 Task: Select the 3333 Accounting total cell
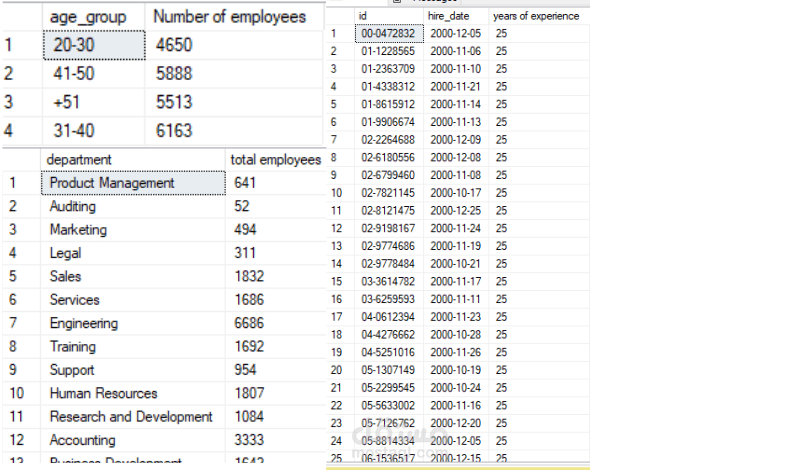275,440
